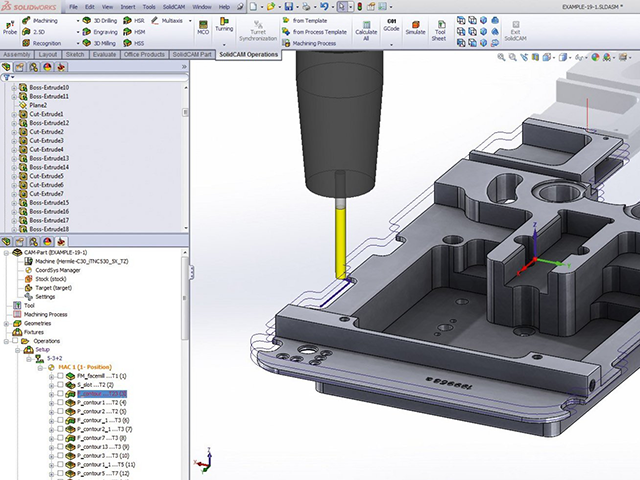Click the Rebuild traffic light icon

(360, 7)
